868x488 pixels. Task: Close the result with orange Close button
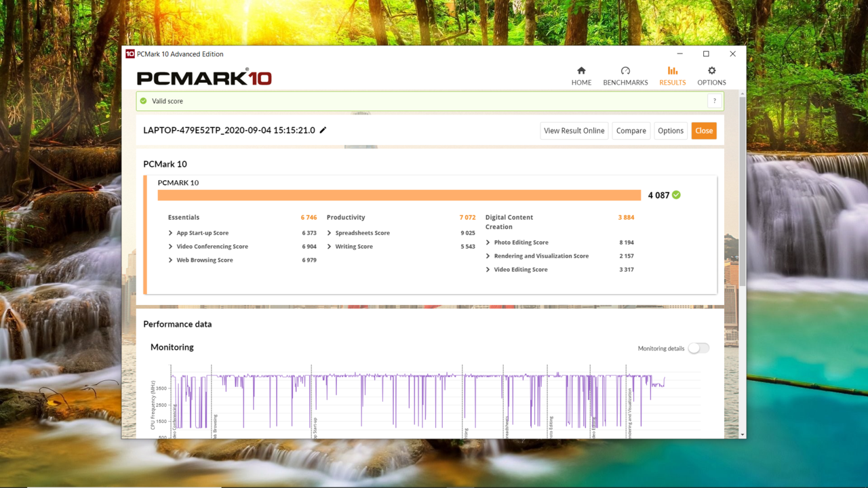[x=704, y=131]
